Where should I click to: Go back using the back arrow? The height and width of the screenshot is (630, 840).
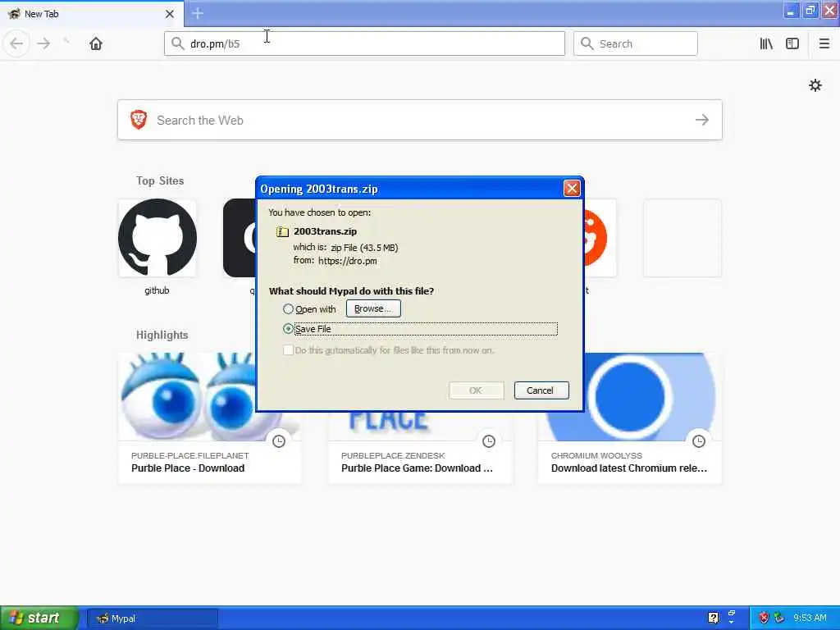[16, 43]
